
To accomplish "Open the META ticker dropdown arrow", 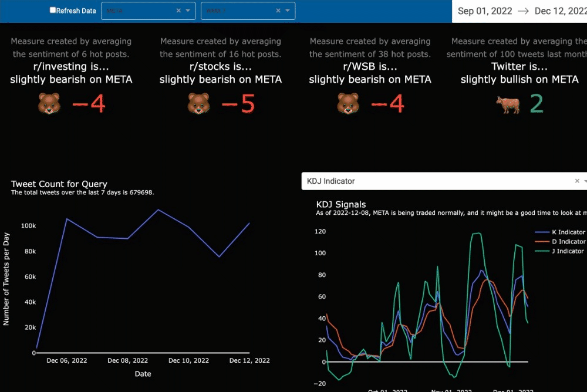I will (188, 11).
